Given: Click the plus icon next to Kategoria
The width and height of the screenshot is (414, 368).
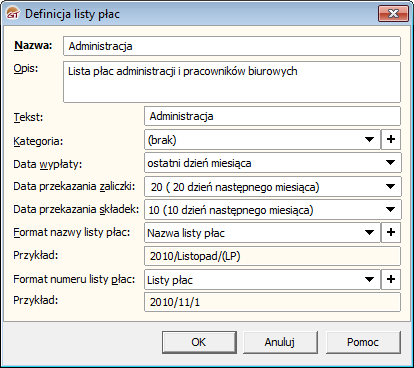Looking at the screenshot, I should point(391,139).
